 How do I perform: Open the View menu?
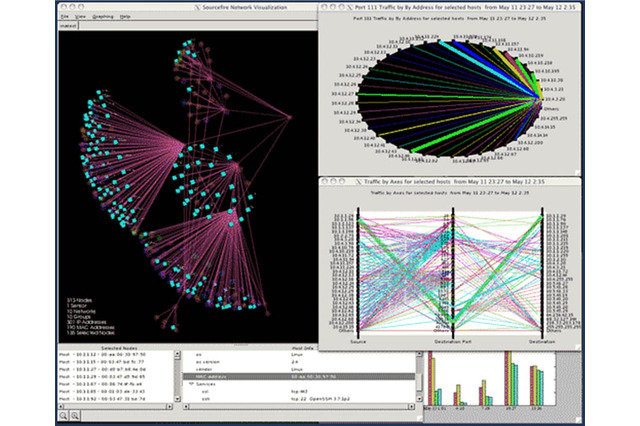coord(79,17)
